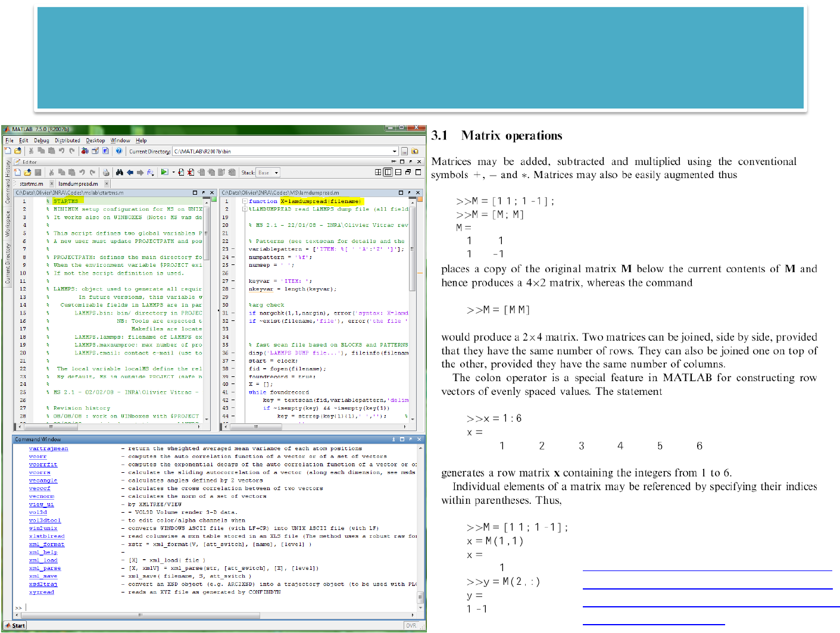The width and height of the screenshot is (840, 633).
Task: Open the Stack Base dropdown
Action: tap(276, 173)
